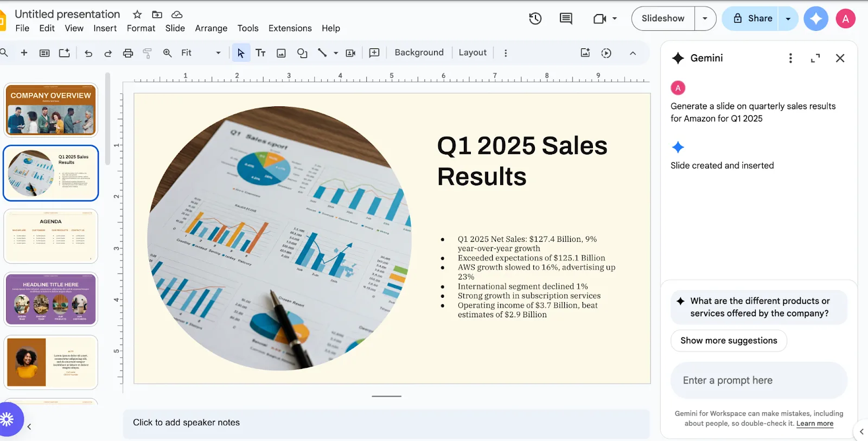Open the Slide menu
Screen dimensions: 868x441
[x=175, y=28]
